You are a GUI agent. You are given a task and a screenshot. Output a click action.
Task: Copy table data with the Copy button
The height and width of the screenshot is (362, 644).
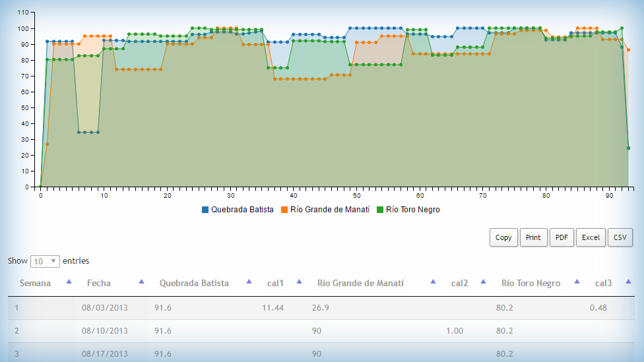(x=503, y=237)
